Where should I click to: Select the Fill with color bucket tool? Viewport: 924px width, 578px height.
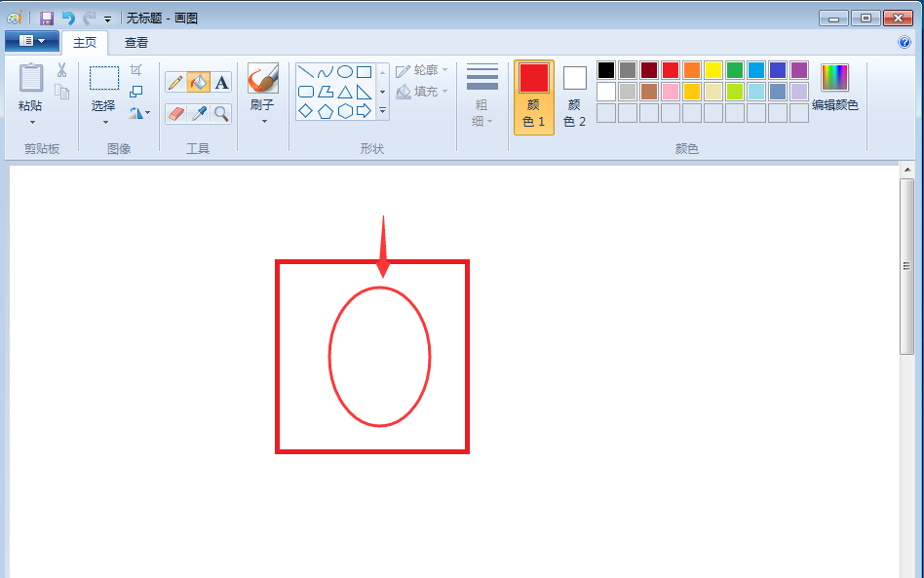199,82
